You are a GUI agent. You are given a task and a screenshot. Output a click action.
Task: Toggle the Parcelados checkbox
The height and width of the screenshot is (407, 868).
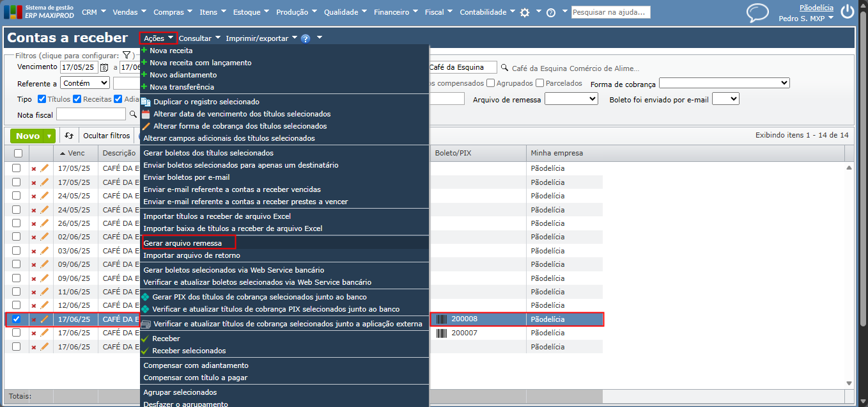(539, 83)
